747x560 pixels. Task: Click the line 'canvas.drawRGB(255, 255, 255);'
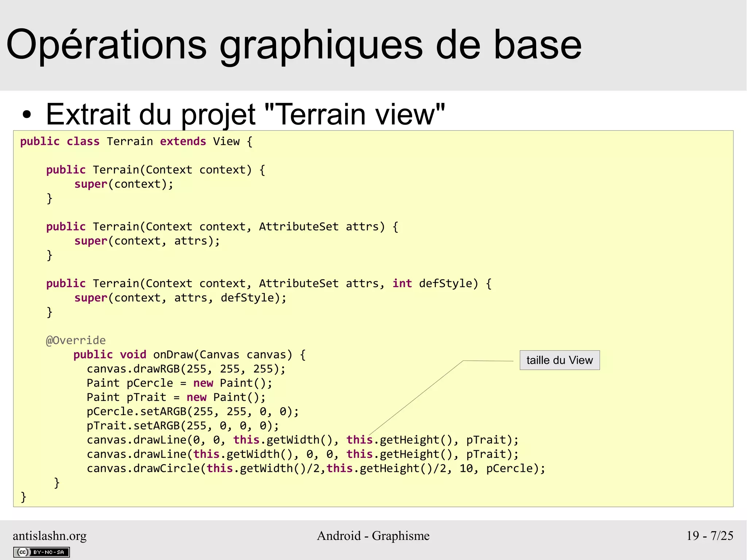pos(186,369)
